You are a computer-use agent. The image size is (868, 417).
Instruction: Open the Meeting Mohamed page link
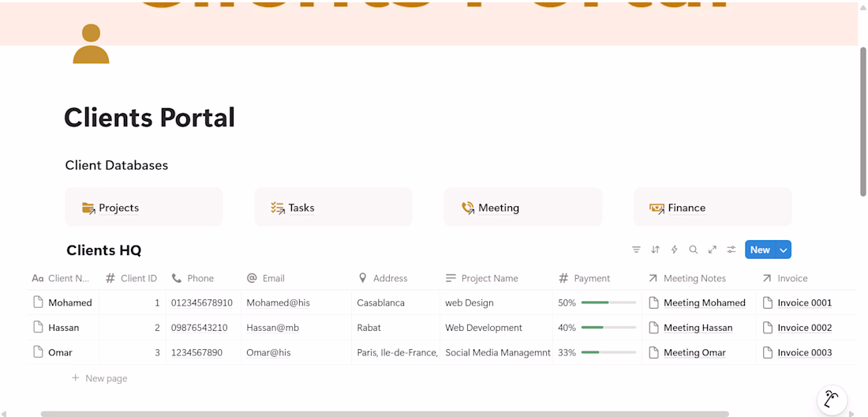coord(705,303)
